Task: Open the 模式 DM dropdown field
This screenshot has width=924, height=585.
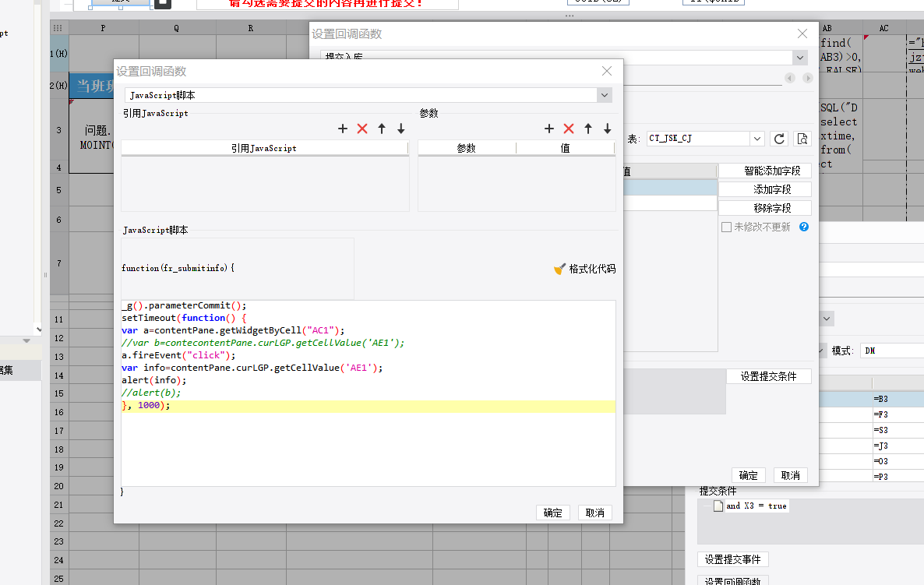Action: (892, 351)
